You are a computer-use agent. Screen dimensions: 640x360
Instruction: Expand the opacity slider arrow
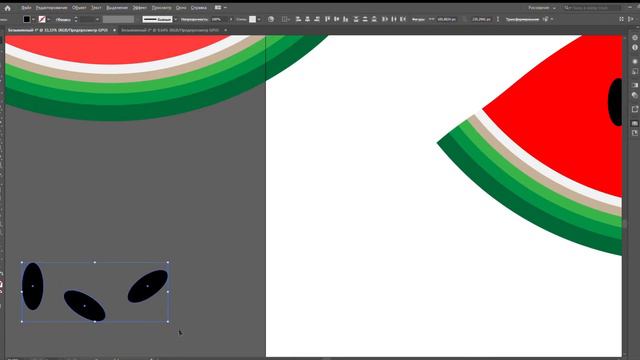coord(231,19)
